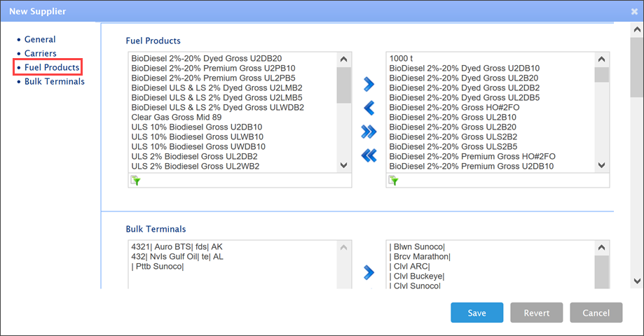Image resolution: width=644 pixels, height=336 pixels.
Task: Click filter icon under selected fuel products
Action: tap(393, 181)
